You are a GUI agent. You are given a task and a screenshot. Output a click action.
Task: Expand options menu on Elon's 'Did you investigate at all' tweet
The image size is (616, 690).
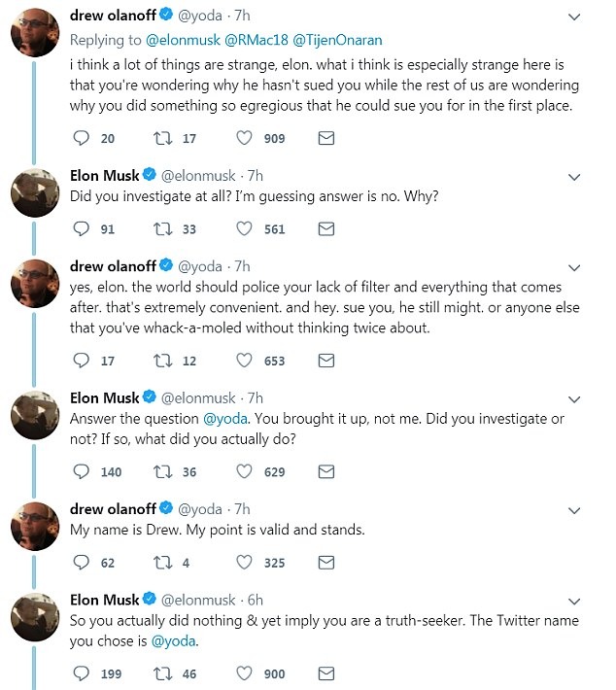(x=574, y=178)
